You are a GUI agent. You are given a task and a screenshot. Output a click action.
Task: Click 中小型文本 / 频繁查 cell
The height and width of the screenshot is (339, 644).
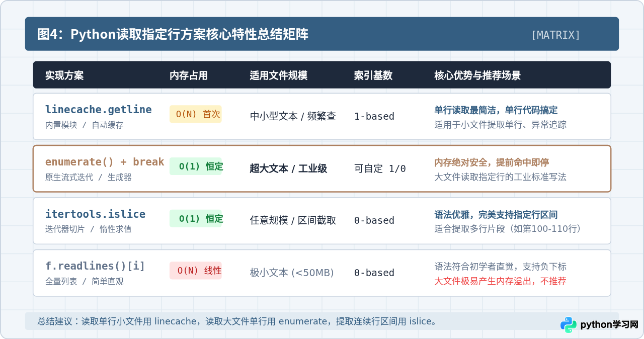pos(293,116)
